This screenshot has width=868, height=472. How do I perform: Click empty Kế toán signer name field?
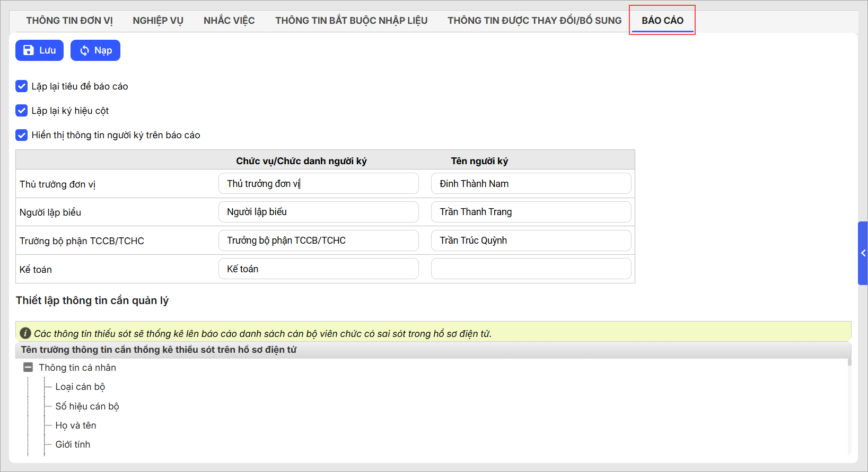point(531,269)
